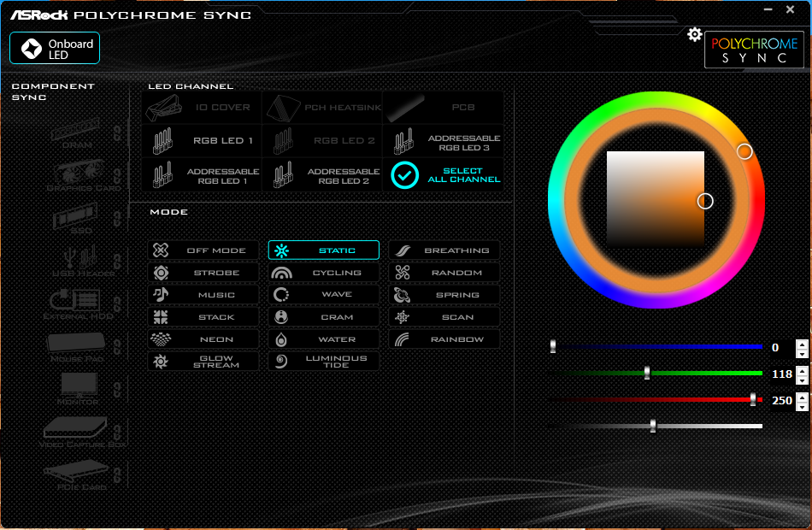The image size is (812, 530).
Task: Toggle Monitor sync link
Action: pos(118,390)
